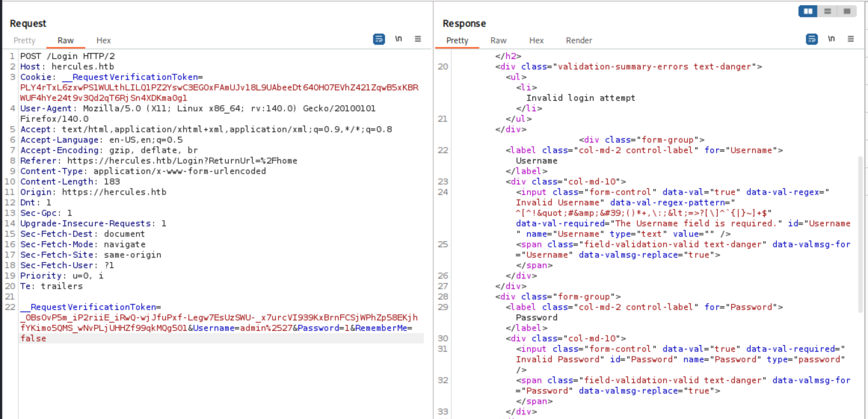Select Response Pretty tab

457,40
